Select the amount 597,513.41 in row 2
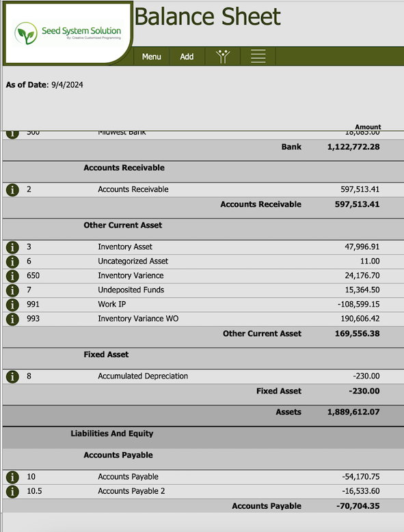Screen dimensions: 404x532 [x=360, y=189]
